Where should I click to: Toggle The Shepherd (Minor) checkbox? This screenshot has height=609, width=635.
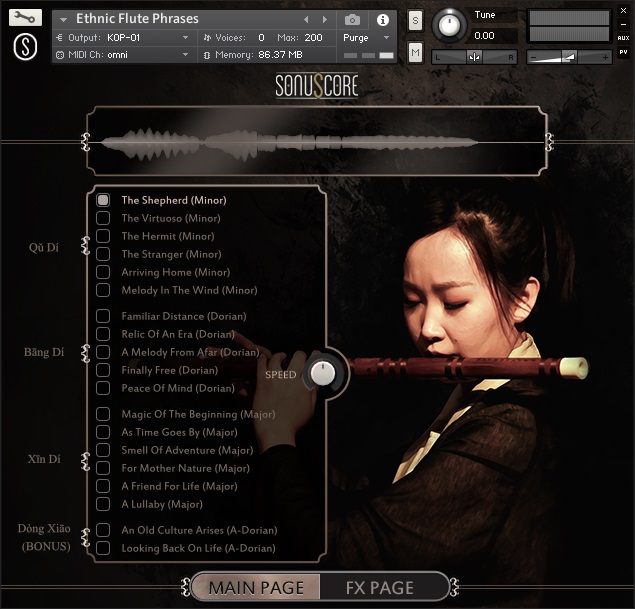point(103,200)
